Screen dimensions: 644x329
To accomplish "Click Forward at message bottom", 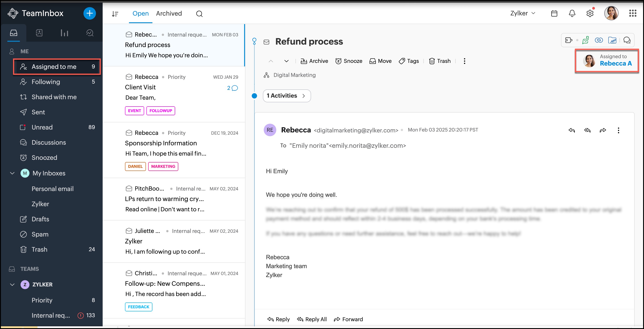I will tap(348, 319).
